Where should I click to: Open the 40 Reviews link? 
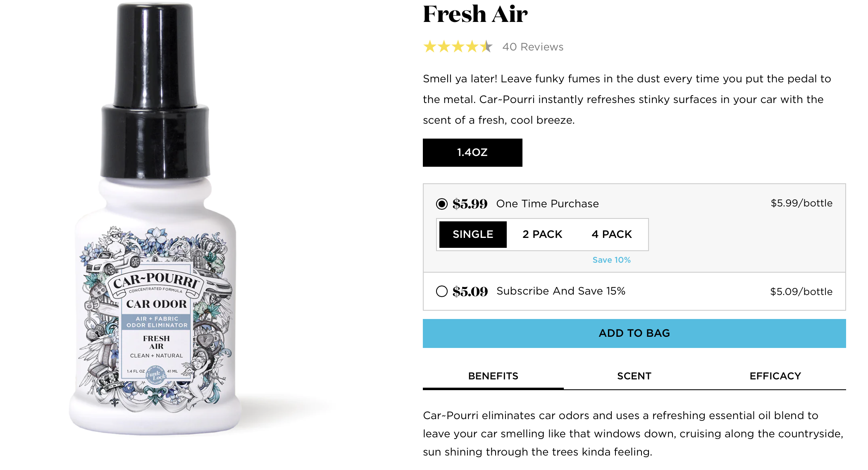coord(533,47)
